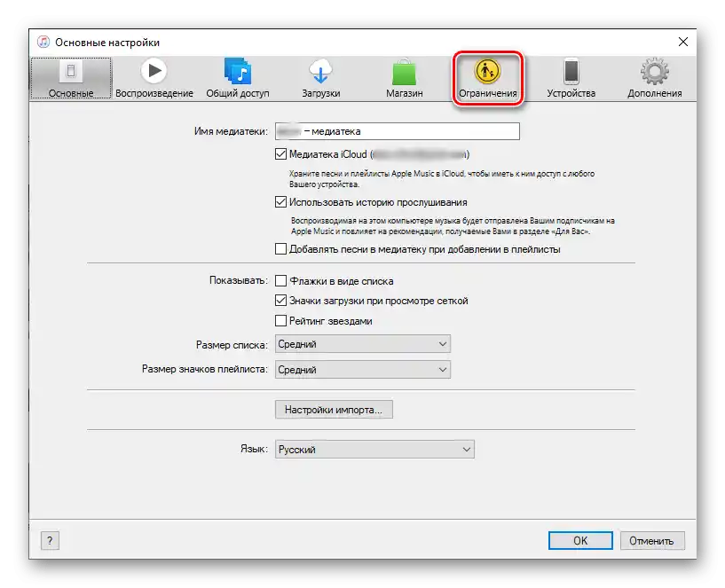
Task: Click the Имя медиатеки label
Action: pos(231,131)
